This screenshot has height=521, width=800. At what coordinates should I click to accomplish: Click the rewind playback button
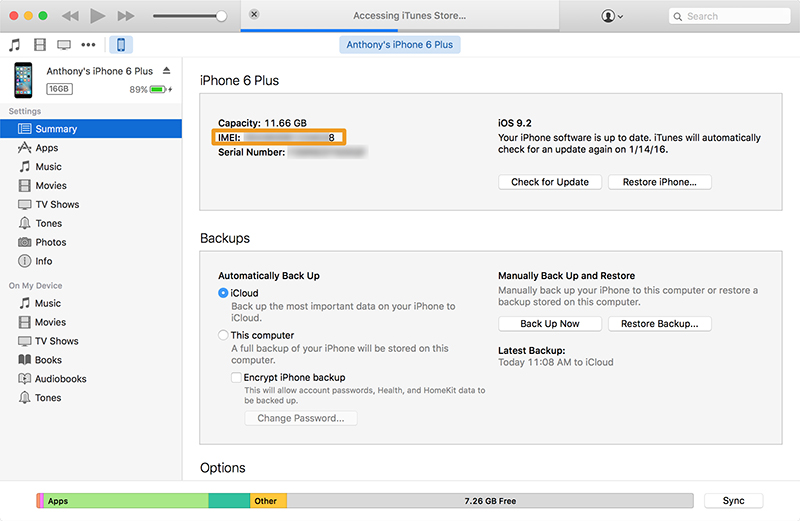70,16
